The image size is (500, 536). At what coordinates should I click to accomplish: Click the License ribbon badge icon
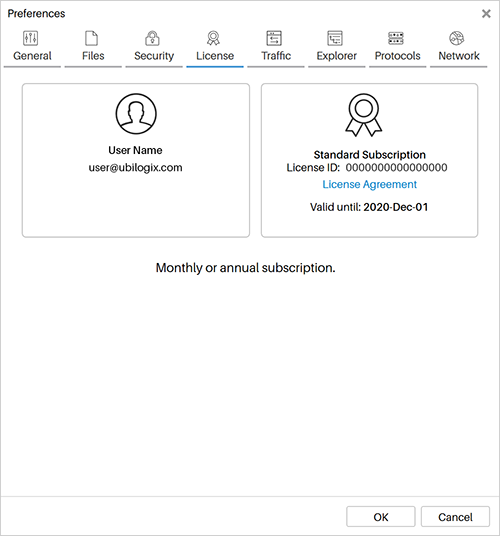click(x=213, y=38)
